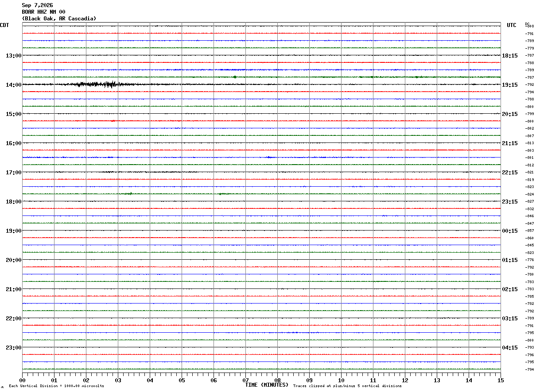This screenshot has width=536, height=392.
Task: Click the 00:15 UTC time label
Action: [509, 231]
